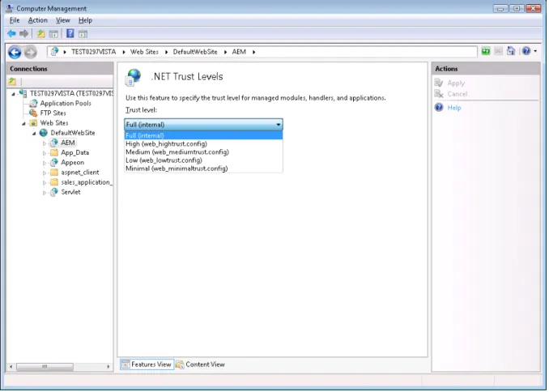549x392 pixels.
Task: Click the green Refresh Page icon
Action: (486, 51)
